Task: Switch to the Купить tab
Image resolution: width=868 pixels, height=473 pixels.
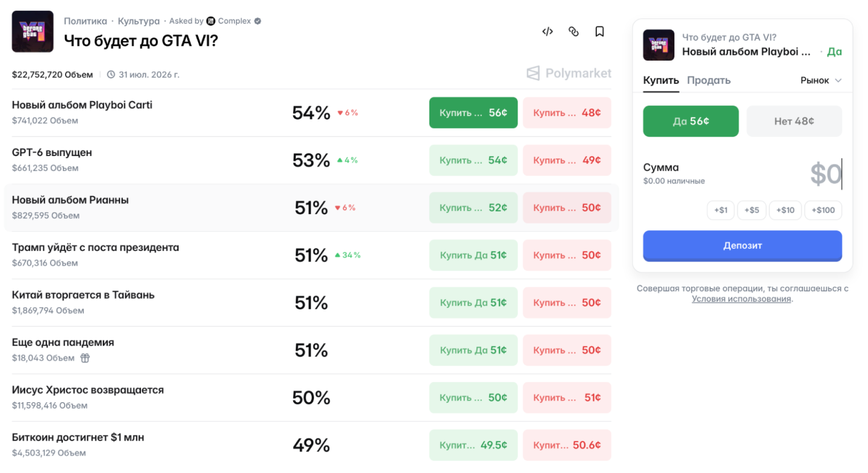Action: [x=661, y=81]
